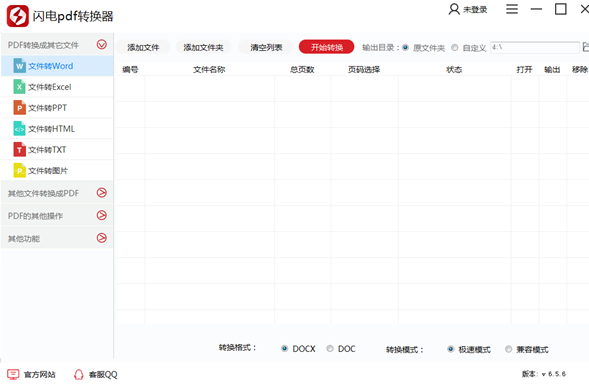Select the DOCX format radio button
This screenshot has height=384, width=589.
(284, 349)
